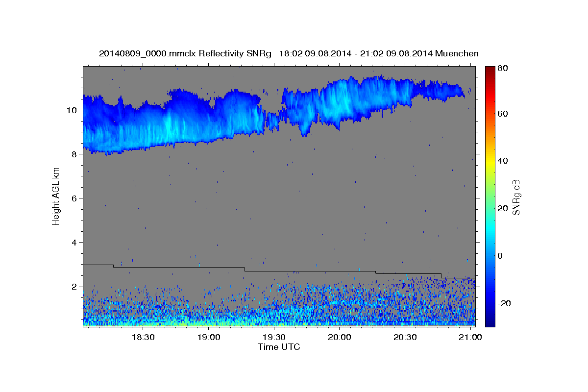
Task: Click the 60 value on the colorbar
Action: pos(504,114)
